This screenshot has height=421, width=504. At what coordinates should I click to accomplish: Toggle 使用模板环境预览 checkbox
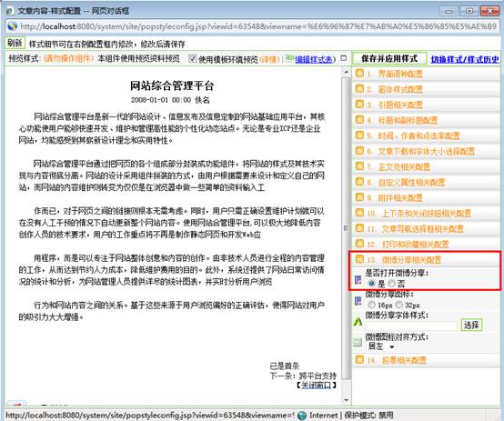pos(192,59)
